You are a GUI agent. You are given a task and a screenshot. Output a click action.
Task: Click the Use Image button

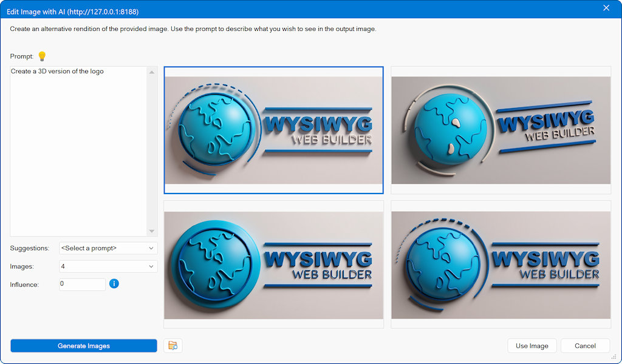pyautogui.click(x=532, y=346)
